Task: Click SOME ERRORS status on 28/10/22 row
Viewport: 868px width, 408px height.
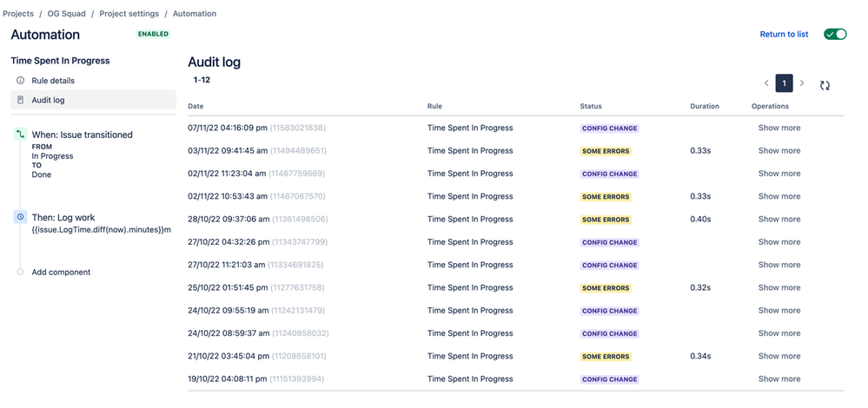Action: 606,220
